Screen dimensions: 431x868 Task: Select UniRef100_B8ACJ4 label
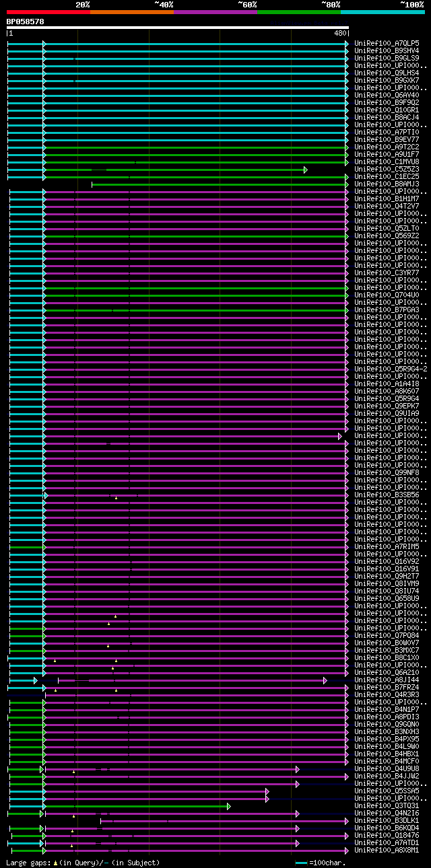point(387,117)
